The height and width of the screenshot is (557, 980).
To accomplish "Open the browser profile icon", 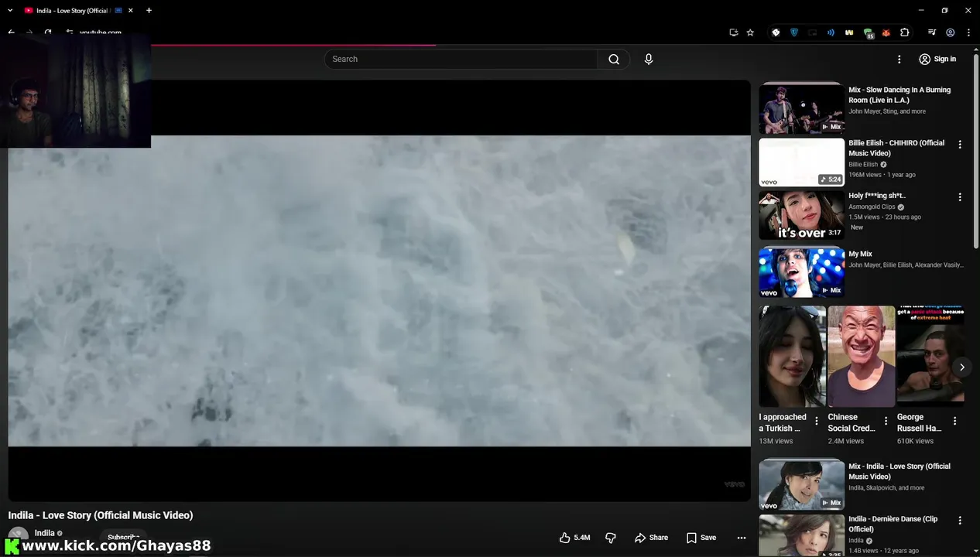I will (x=950, y=32).
